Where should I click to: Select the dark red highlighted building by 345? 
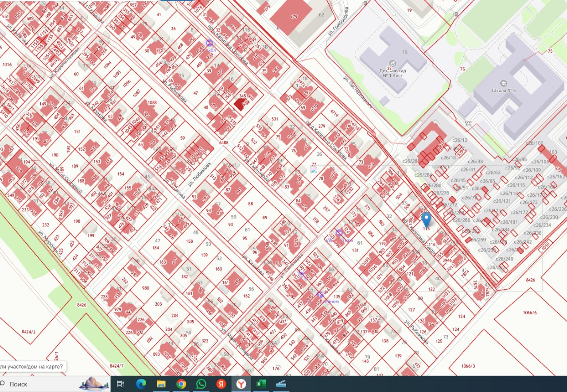tap(240, 104)
